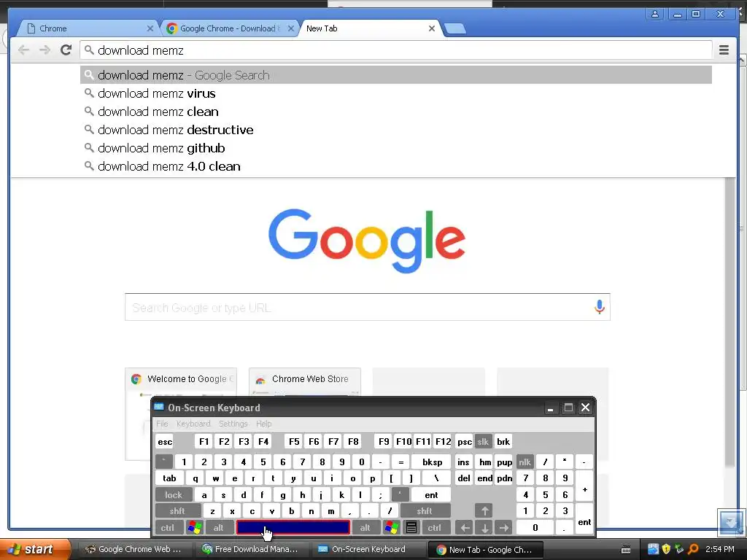Toggle the right ctrl key
Viewport: 747px width, 560px height.
click(x=435, y=528)
